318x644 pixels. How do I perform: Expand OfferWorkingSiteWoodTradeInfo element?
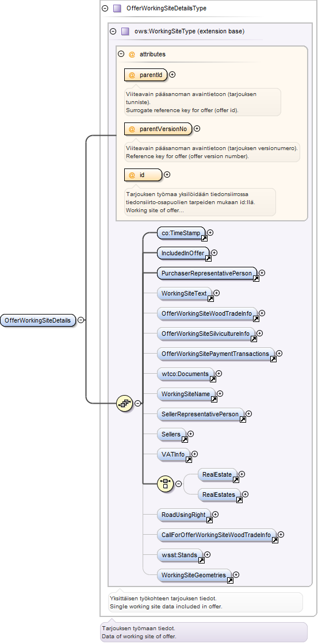(262, 313)
